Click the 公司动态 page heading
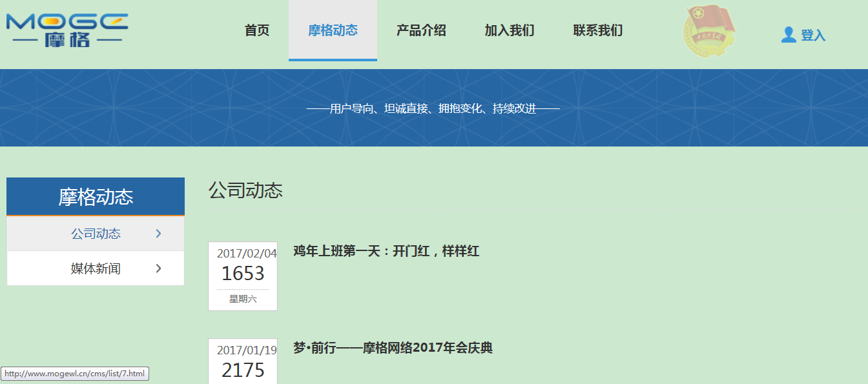Viewport: 868px width, 384px height. pos(245,190)
